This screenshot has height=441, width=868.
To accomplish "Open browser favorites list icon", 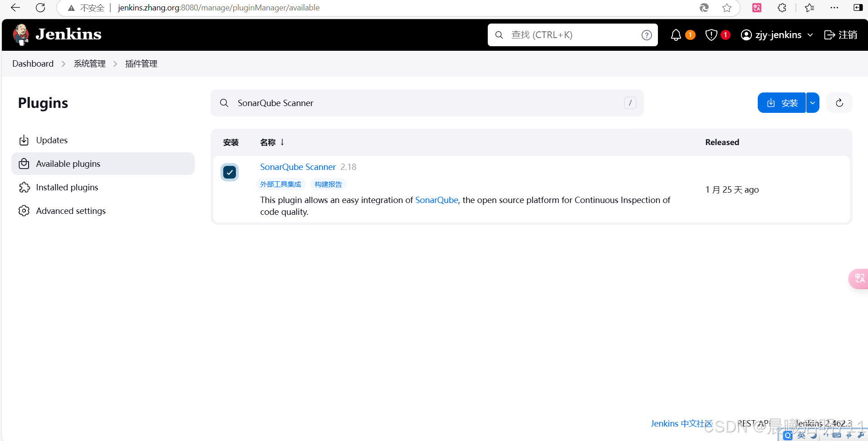I will coord(809,8).
